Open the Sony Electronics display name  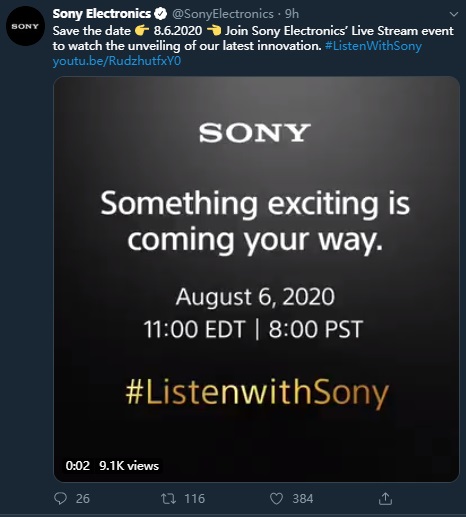click(x=102, y=14)
